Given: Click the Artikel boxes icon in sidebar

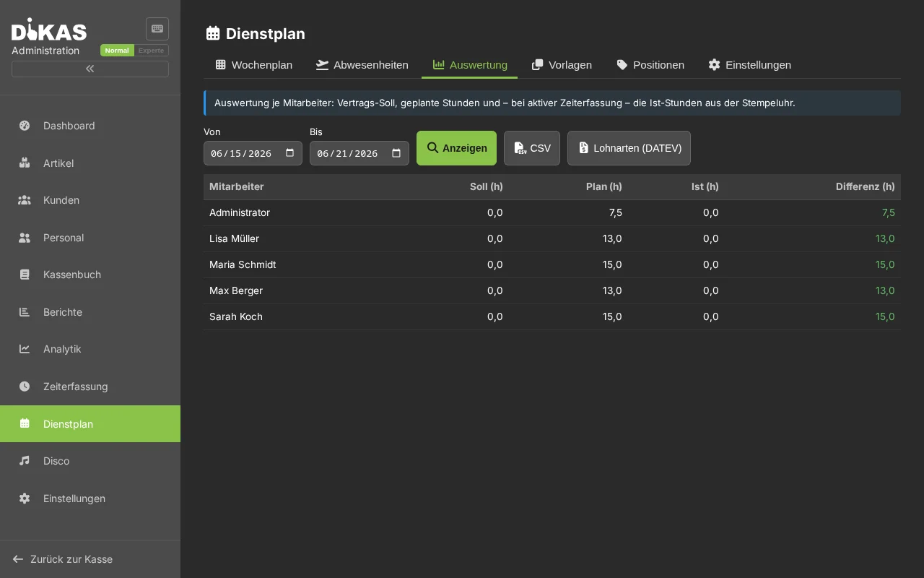Looking at the screenshot, I should pos(25,163).
